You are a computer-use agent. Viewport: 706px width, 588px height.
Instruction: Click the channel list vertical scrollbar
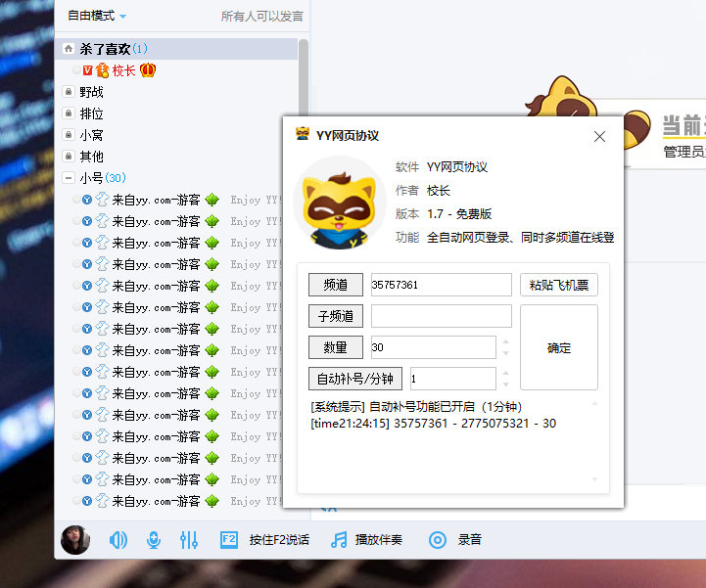304,76
